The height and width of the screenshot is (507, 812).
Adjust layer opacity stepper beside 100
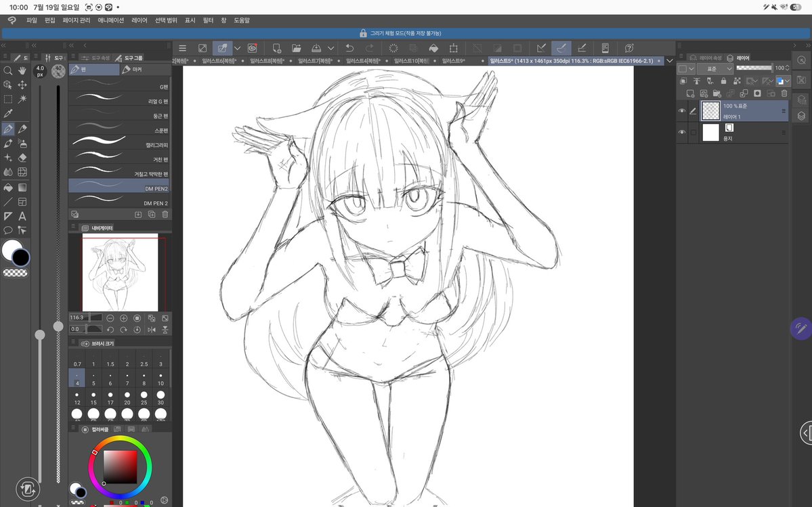coord(787,68)
